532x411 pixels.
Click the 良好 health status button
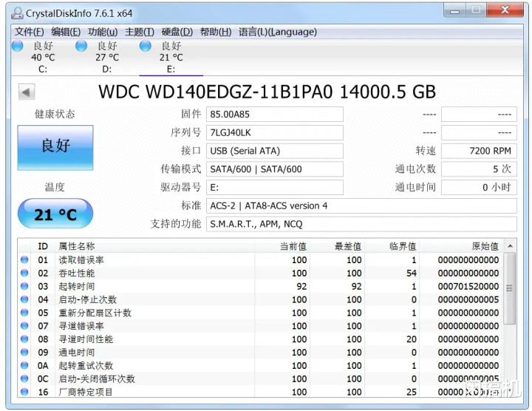(55, 146)
